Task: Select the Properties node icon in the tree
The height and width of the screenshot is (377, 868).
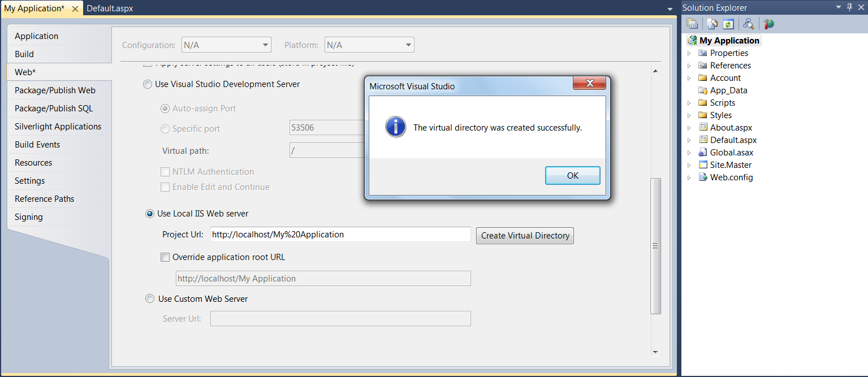Action: (x=703, y=53)
